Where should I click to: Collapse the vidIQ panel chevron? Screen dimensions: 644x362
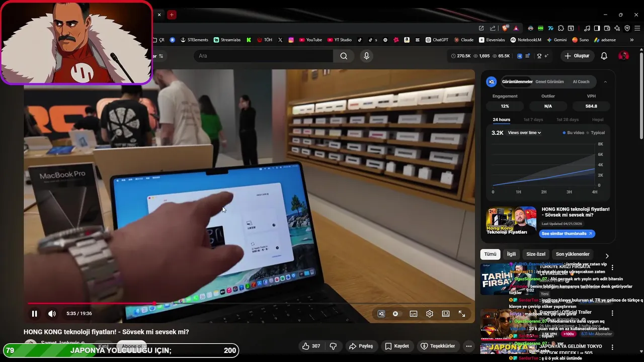[x=605, y=82]
